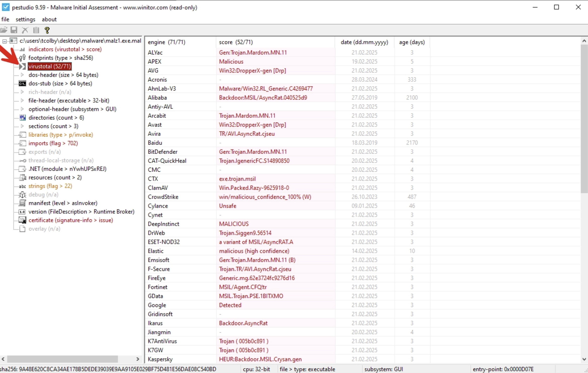
Task: Select ESET-NOD32 'a variant of MSIL/AsyncRAT.A'
Action: (x=256, y=242)
